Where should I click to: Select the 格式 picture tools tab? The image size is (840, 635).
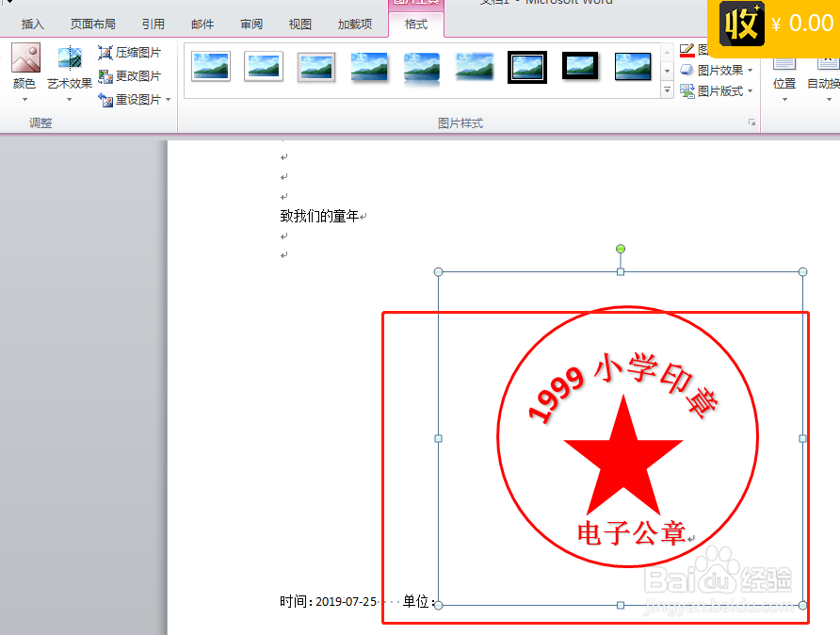pos(416,24)
